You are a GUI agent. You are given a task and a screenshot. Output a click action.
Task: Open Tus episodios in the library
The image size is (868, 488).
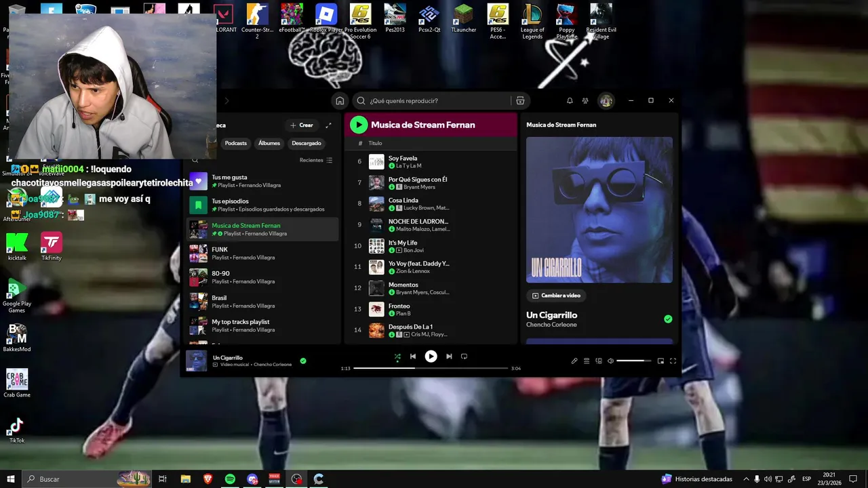pos(263,205)
